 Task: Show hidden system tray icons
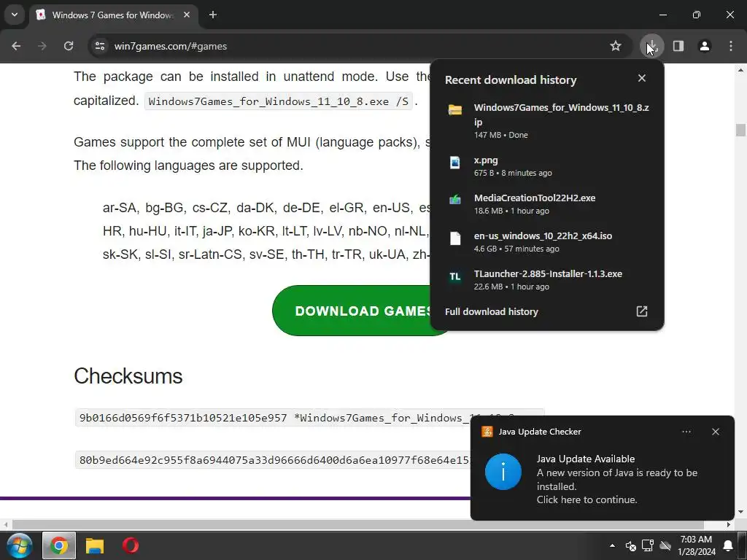tap(612, 545)
